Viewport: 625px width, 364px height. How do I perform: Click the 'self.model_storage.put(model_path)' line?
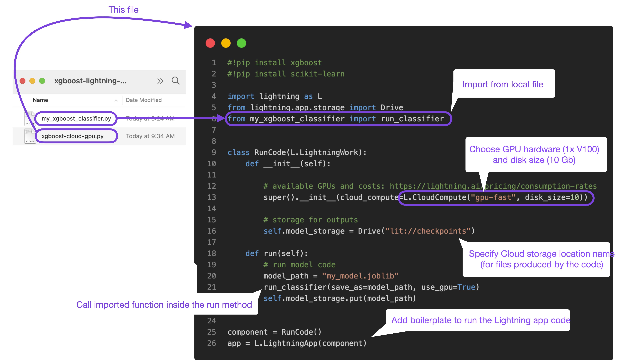(x=340, y=298)
